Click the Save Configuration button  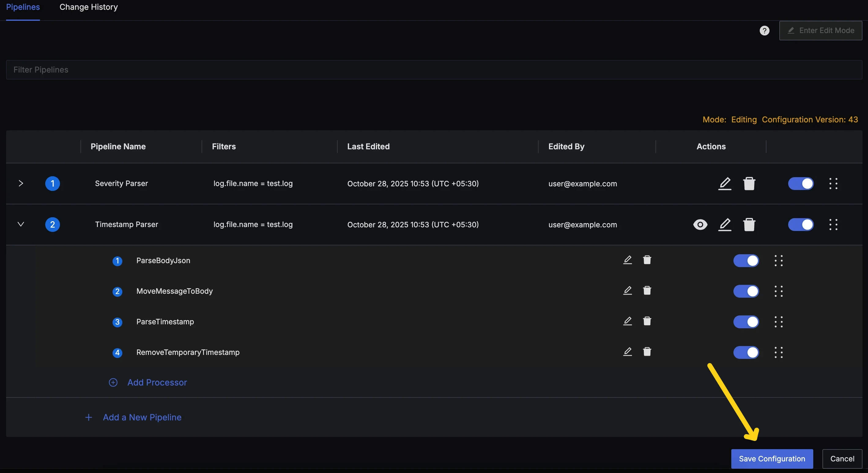pyautogui.click(x=772, y=459)
